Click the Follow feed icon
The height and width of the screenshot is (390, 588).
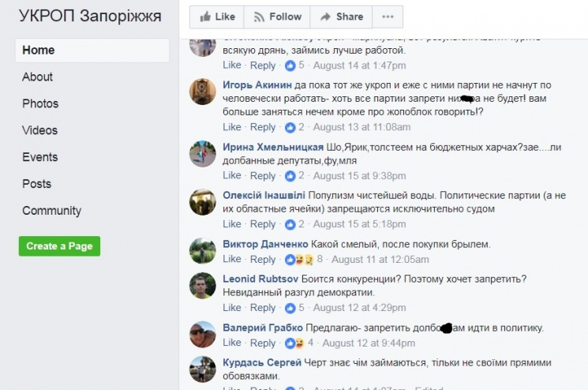[x=257, y=17]
